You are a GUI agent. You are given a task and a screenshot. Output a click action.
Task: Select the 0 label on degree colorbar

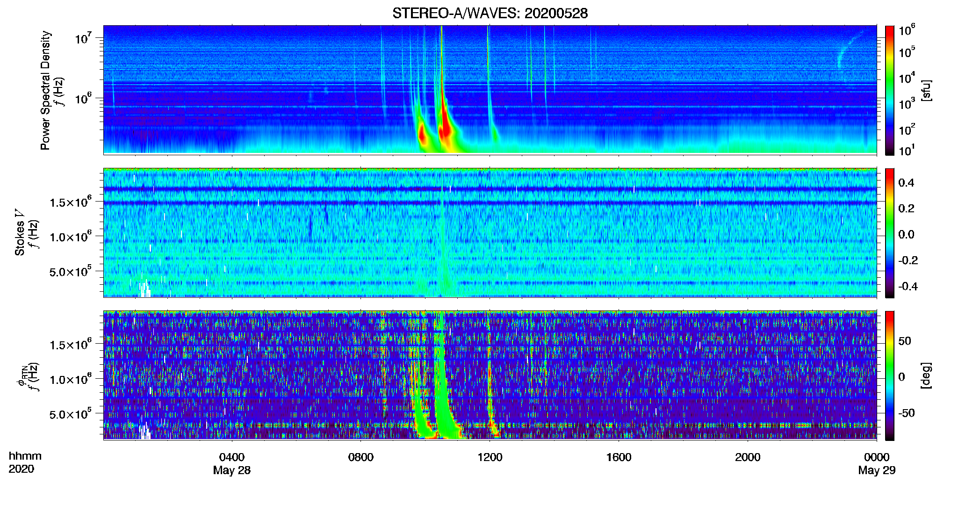[x=901, y=377]
